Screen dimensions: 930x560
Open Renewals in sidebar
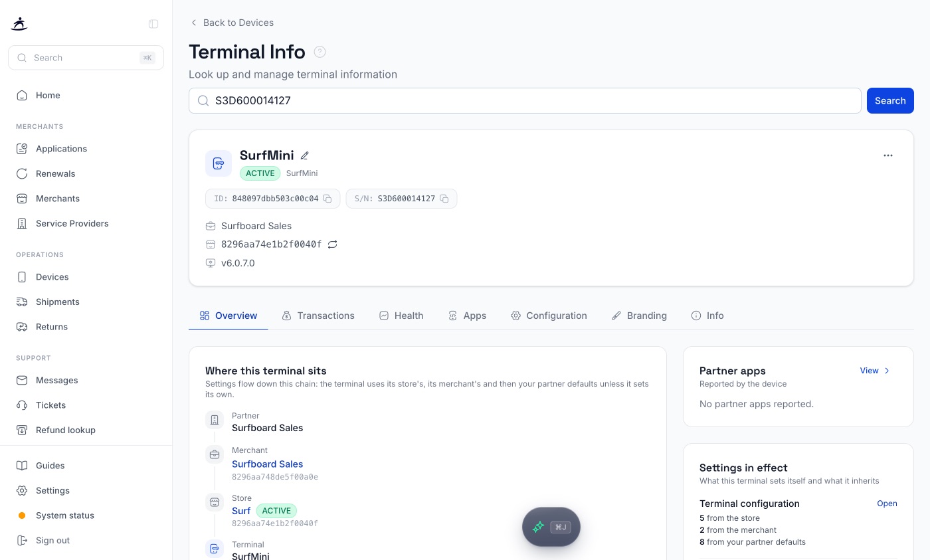86,173
